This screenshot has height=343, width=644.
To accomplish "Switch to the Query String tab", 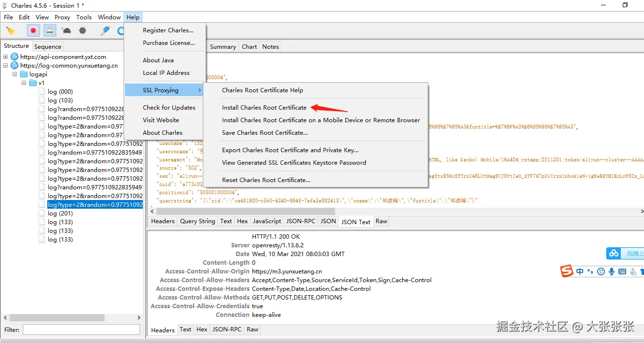I will coord(197,221).
